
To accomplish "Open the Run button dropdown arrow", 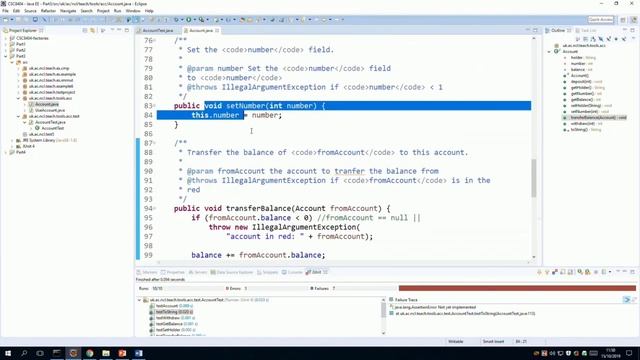I will (x=194, y=20).
